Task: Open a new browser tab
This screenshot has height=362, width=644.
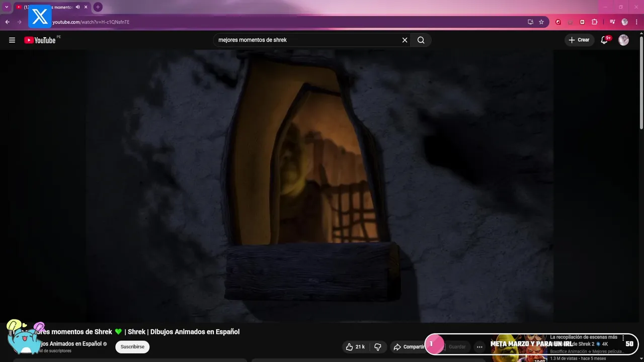Action: click(x=98, y=7)
